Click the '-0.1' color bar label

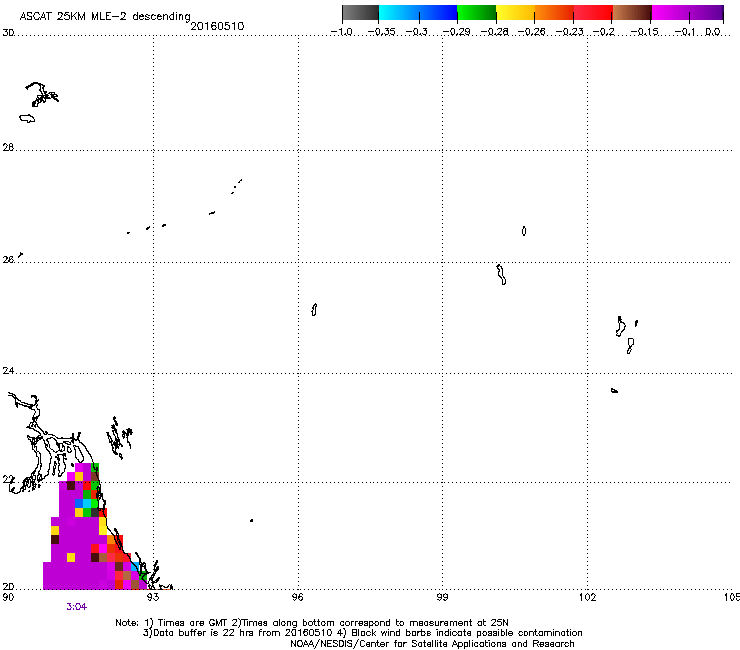[685, 32]
